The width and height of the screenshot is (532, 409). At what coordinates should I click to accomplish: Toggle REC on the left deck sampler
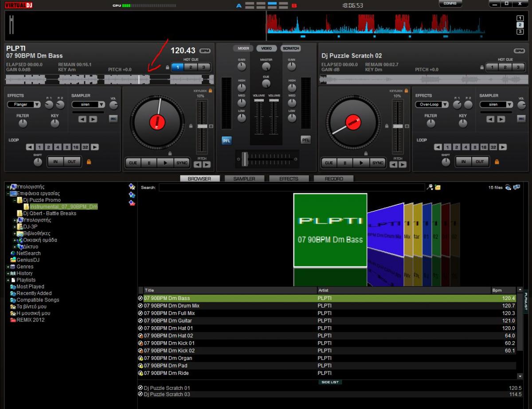pos(113,119)
